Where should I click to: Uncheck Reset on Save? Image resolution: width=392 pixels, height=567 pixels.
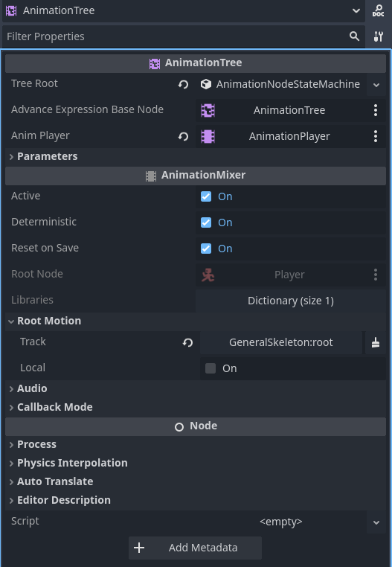pos(206,249)
